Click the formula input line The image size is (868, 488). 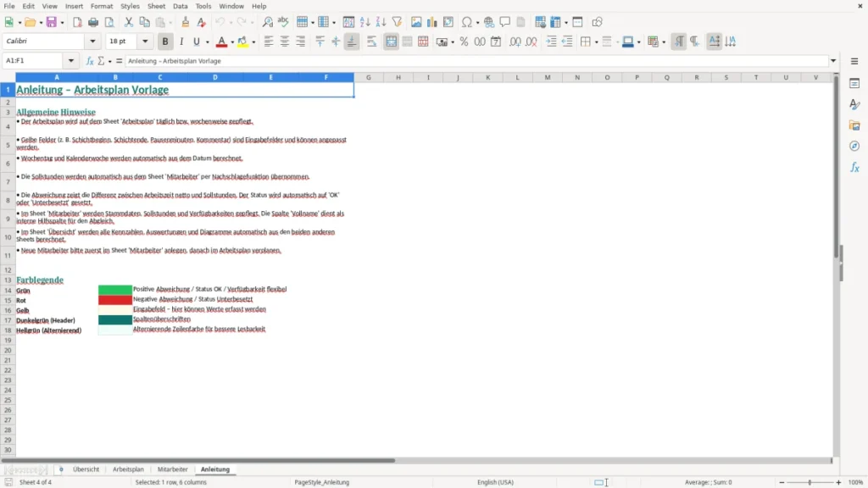[x=476, y=61]
